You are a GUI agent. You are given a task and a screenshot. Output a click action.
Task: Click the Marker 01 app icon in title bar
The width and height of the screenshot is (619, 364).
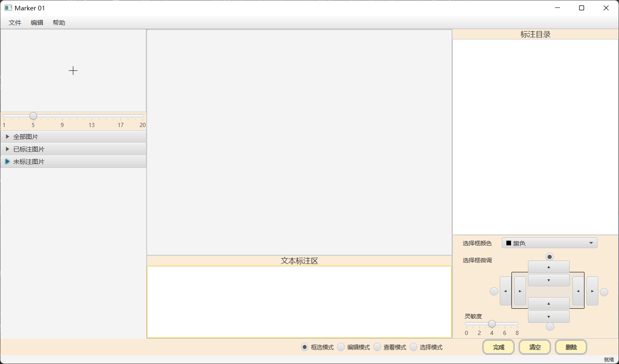(x=8, y=8)
